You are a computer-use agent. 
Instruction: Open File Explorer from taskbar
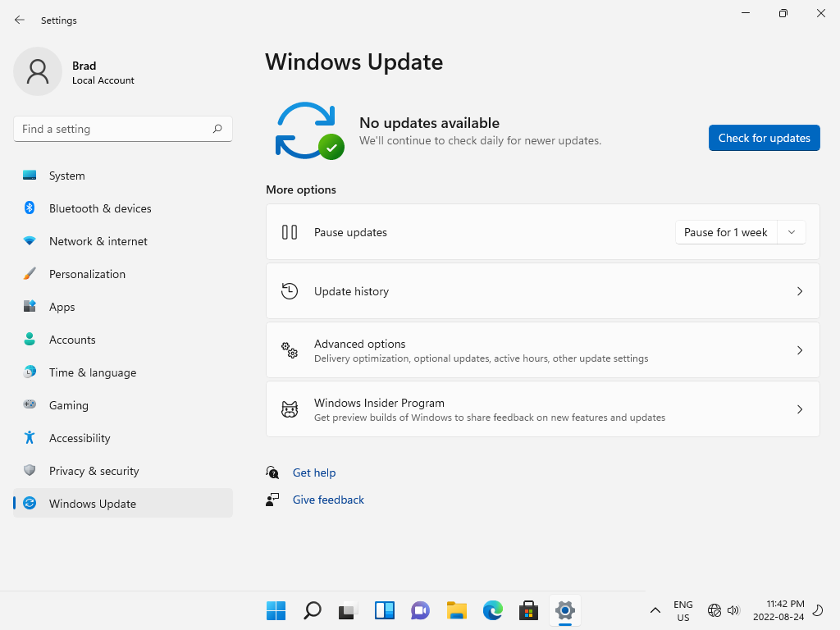[x=456, y=610]
